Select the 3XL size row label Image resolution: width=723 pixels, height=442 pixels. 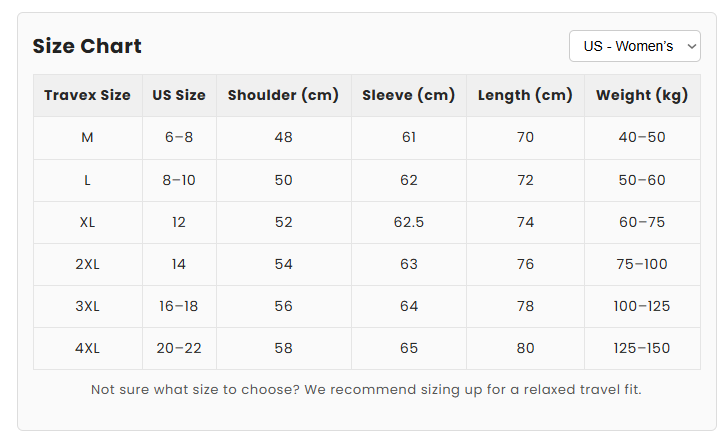point(87,306)
